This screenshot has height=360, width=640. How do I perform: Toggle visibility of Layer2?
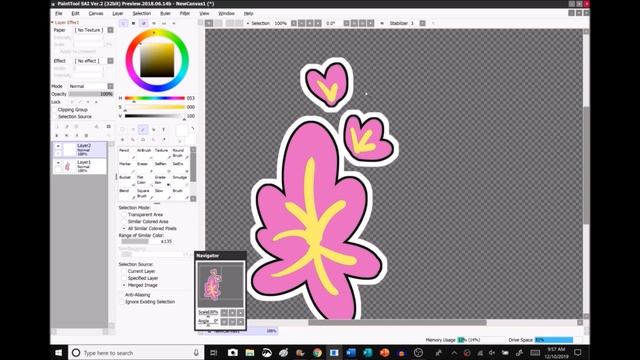58,146
